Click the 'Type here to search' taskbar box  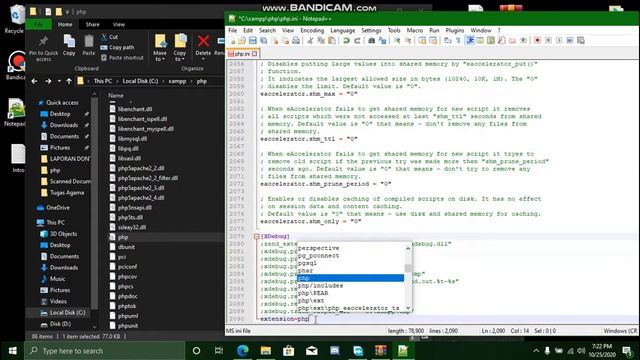104,351
